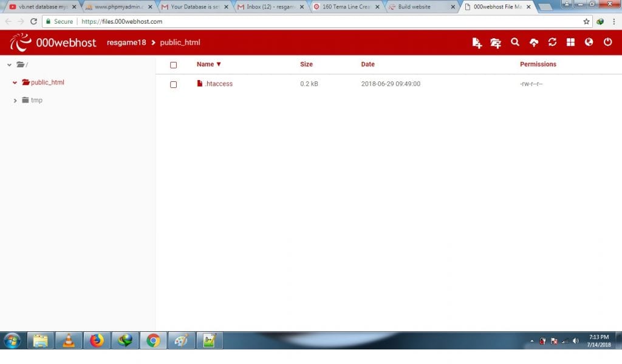622x364 pixels.
Task: Click the browser back arrow
Action: point(9,21)
